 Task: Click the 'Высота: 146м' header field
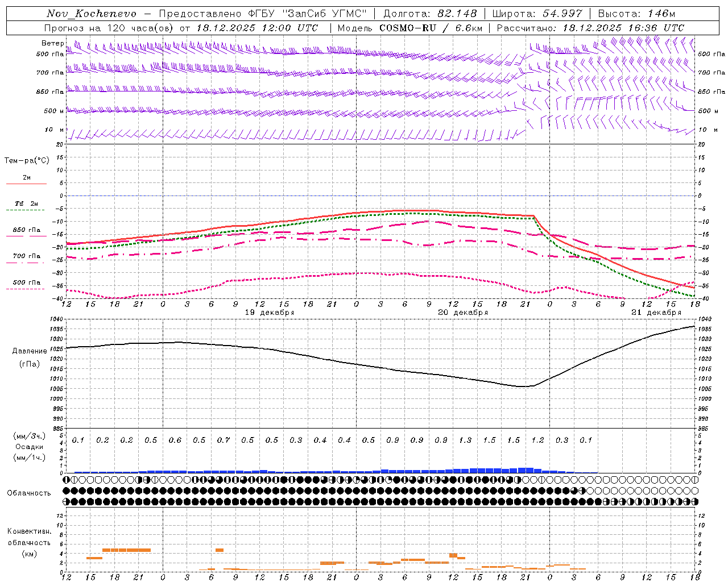636,14
